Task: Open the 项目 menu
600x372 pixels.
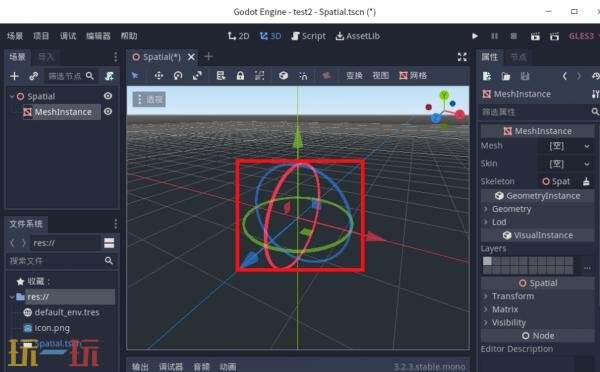Action: (x=41, y=36)
